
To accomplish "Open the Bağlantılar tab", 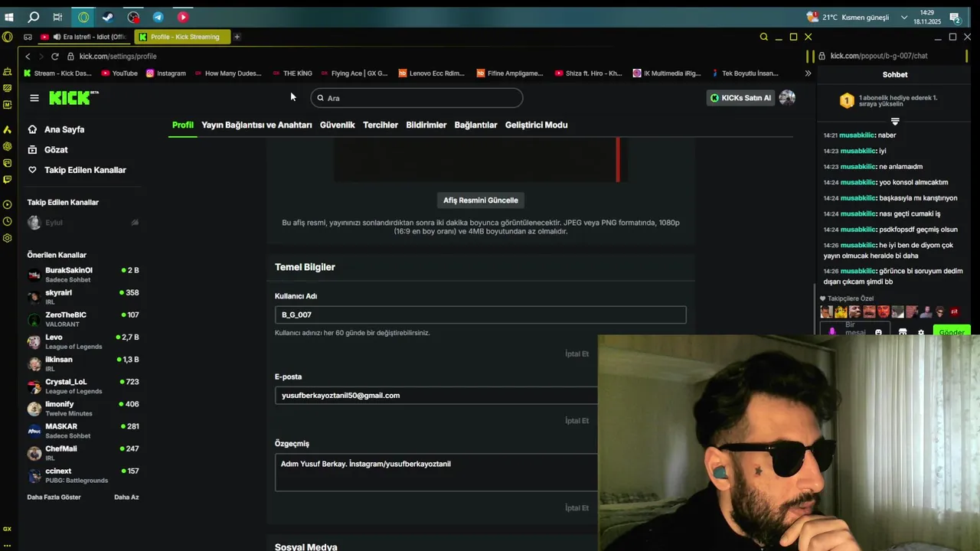I will pos(475,125).
